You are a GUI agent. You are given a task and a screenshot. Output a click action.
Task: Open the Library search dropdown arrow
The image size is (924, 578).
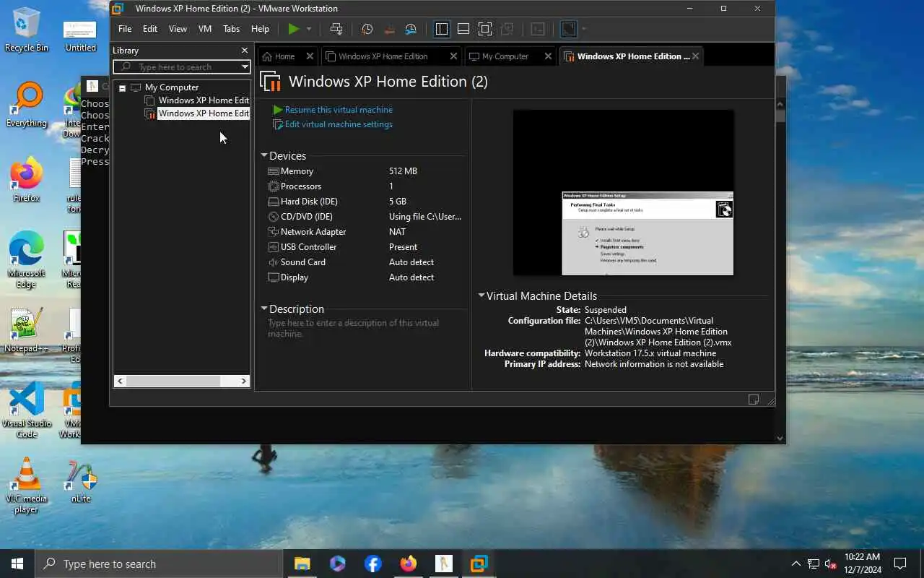pos(245,66)
